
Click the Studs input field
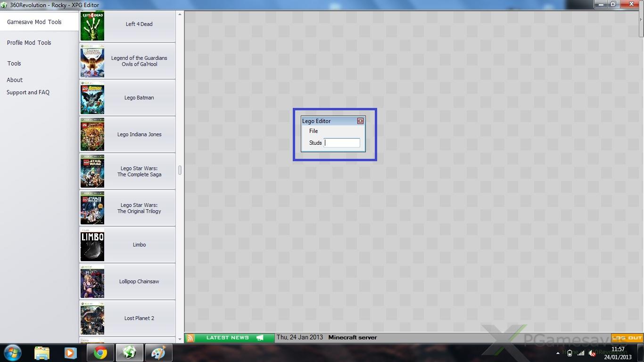pyautogui.click(x=342, y=143)
